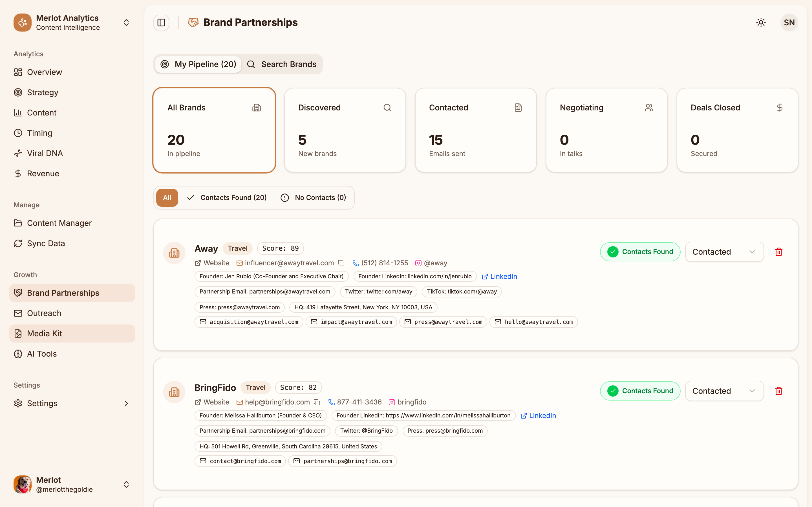
Task: Open Away's LinkedIn profile link
Action: tap(499, 276)
